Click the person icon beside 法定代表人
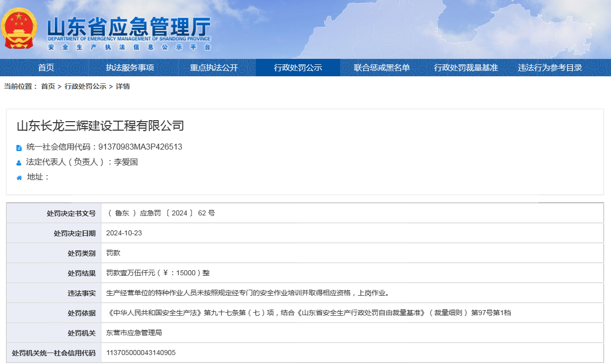 (19, 163)
